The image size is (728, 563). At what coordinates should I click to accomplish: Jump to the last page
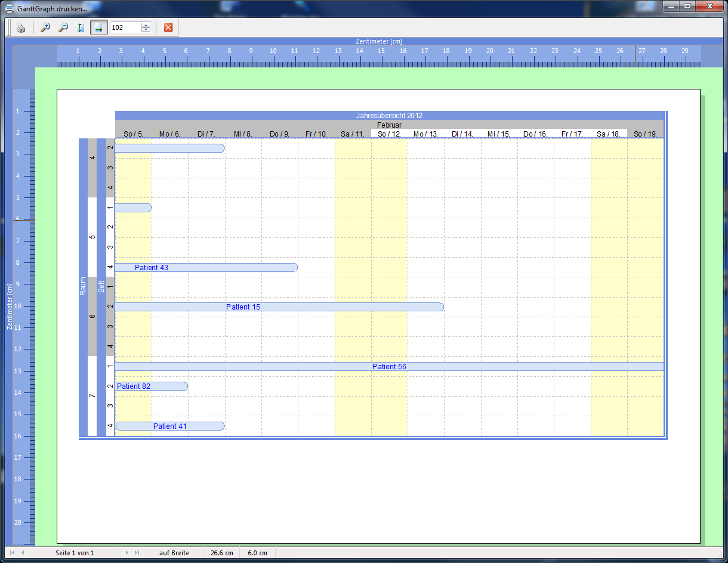point(137,553)
